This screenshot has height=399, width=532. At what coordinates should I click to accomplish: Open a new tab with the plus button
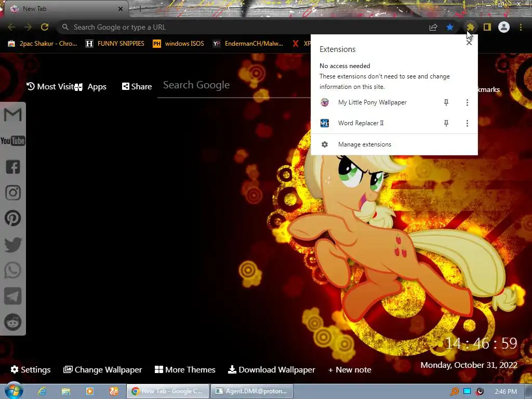139,9
